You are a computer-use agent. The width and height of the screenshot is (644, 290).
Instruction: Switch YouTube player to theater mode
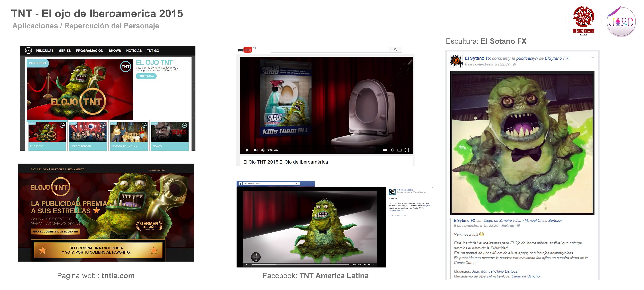click(399, 150)
